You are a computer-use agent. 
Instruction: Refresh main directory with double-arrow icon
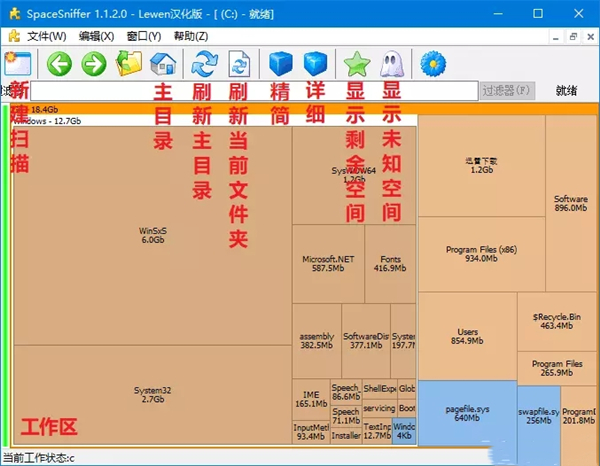click(x=205, y=64)
